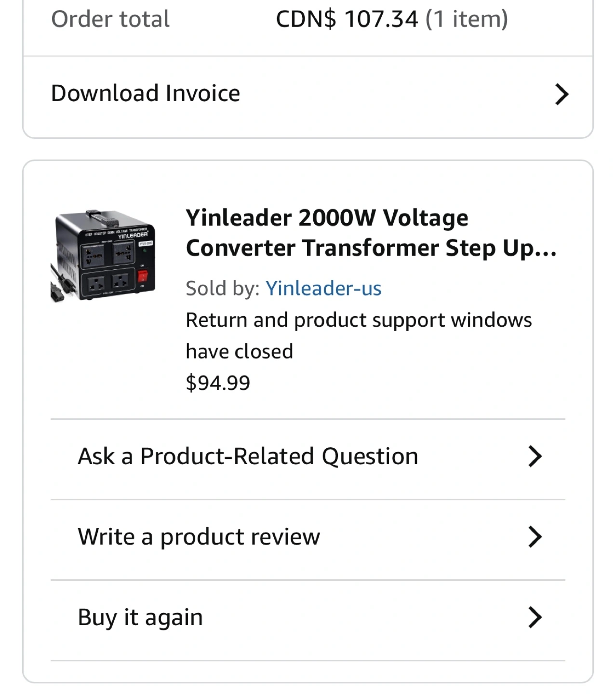
Task: Tap the Download Invoice label
Action: [x=145, y=93]
